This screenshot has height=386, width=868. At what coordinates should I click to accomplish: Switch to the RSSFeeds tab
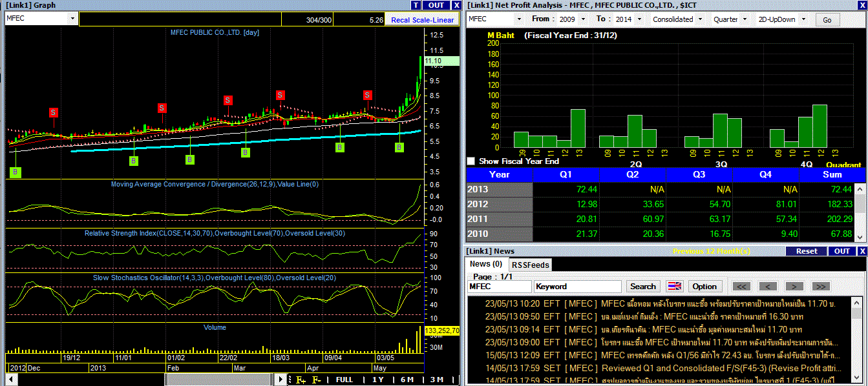(530, 265)
